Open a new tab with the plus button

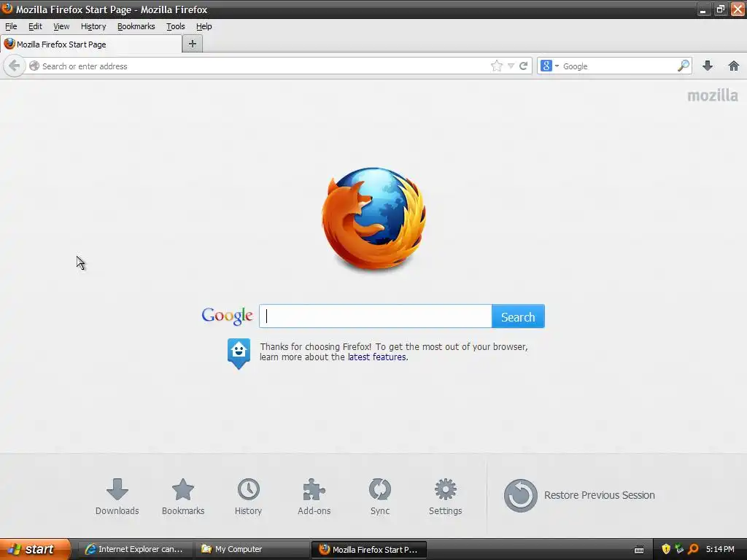pyautogui.click(x=193, y=44)
